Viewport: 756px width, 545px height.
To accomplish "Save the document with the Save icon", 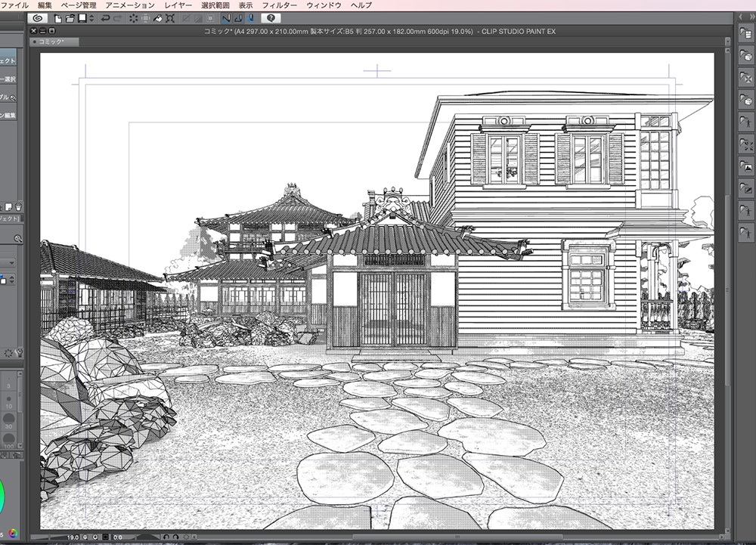I will pyautogui.click(x=82, y=17).
